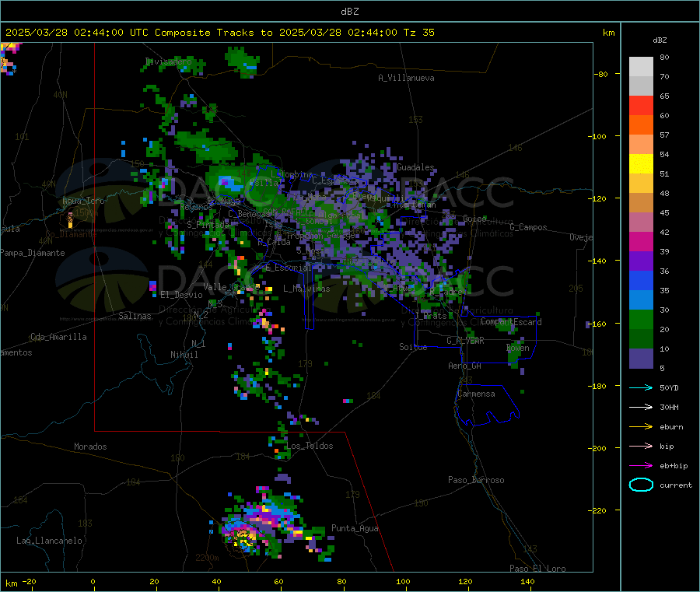Click the Punta_Agua location label

(x=355, y=528)
